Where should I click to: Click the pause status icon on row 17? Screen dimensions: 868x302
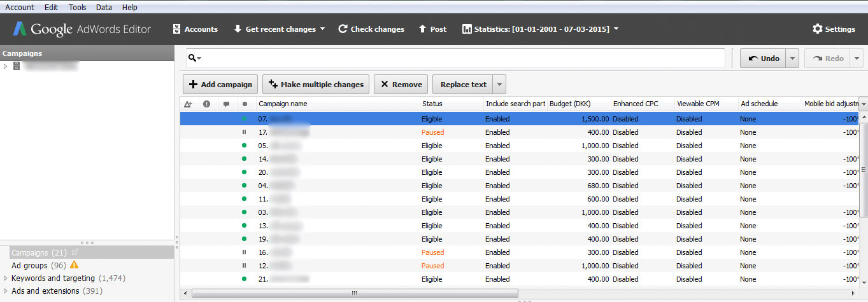click(244, 132)
